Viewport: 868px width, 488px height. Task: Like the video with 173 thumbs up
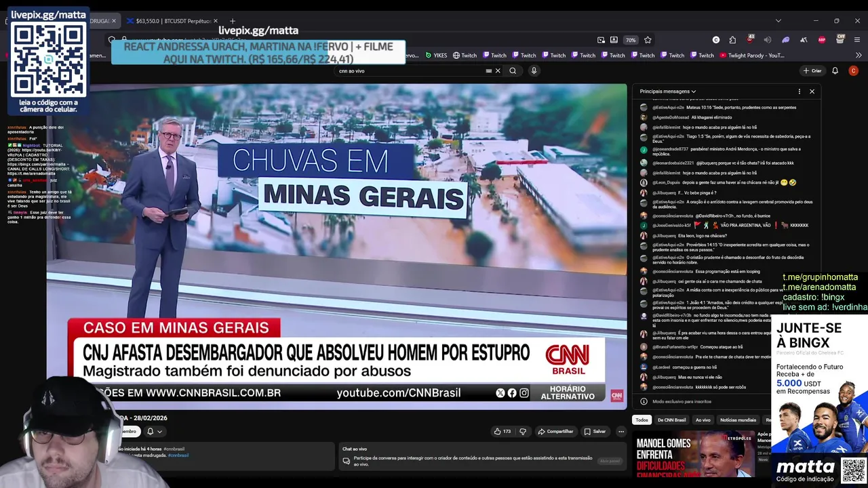pyautogui.click(x=502, y=431)
